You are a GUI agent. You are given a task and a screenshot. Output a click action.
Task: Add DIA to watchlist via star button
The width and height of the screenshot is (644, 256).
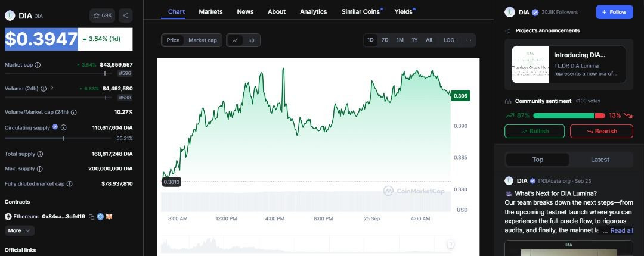pos(103,15)
